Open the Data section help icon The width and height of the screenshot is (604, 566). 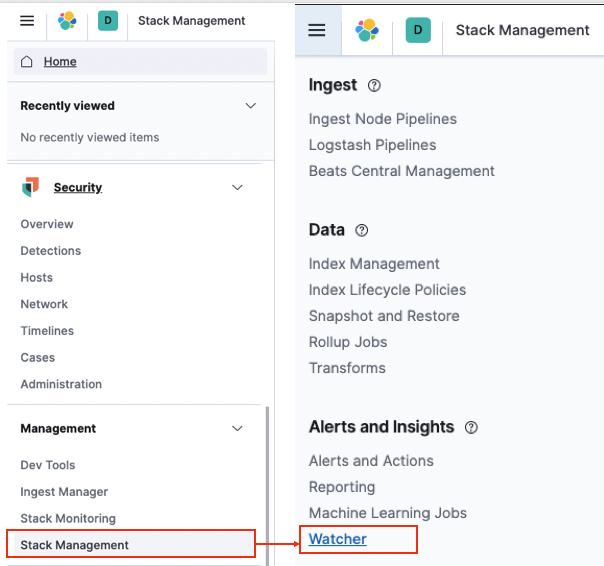(x=361, y=230)
